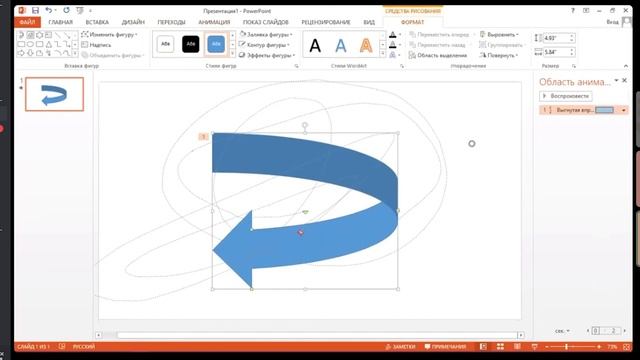
Task: Apply the orange WordArt A style
Action: [366, 45]
